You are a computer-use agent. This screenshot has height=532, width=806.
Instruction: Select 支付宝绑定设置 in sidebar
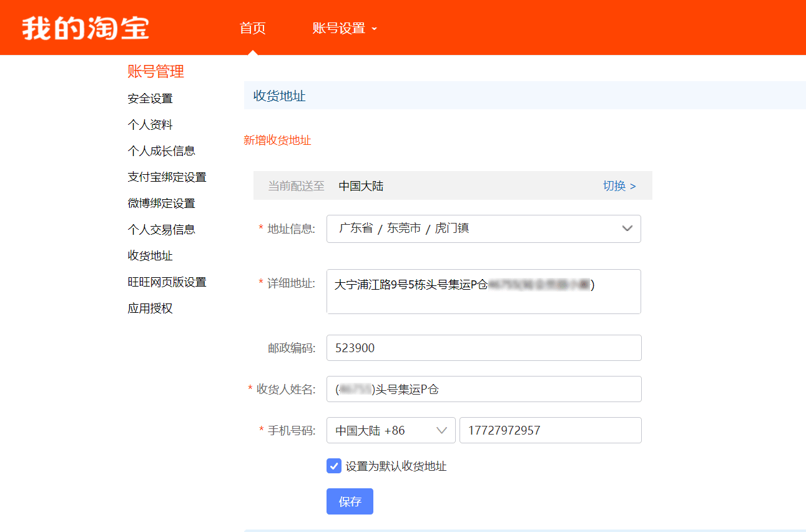(x=167, y=177)
